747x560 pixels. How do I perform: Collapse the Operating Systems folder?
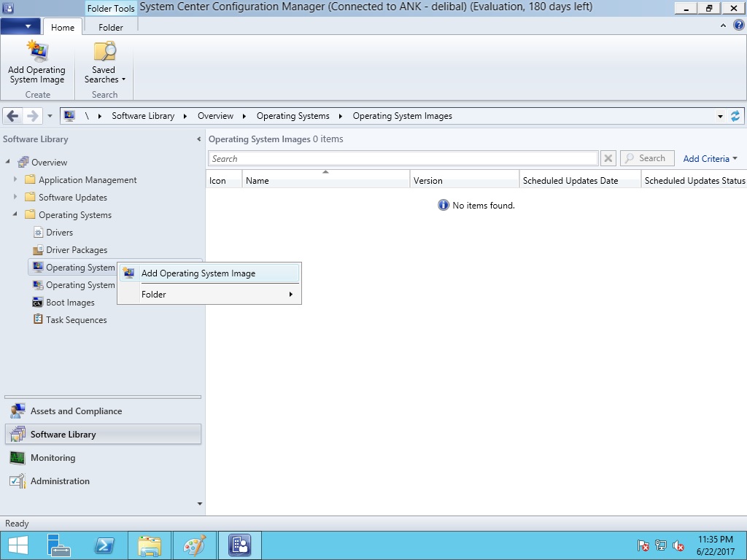pyautogui.click(x=15, y=215)
